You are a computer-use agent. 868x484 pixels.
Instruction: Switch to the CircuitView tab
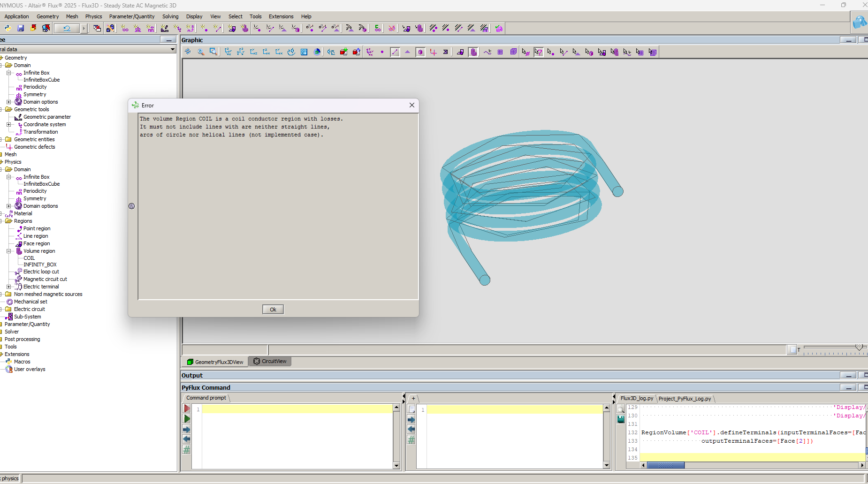[x=270, y=361]
